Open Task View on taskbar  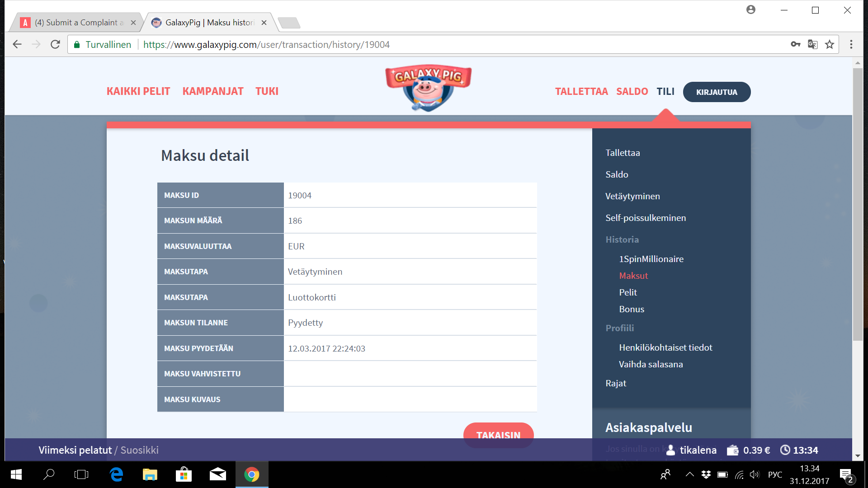81,474
